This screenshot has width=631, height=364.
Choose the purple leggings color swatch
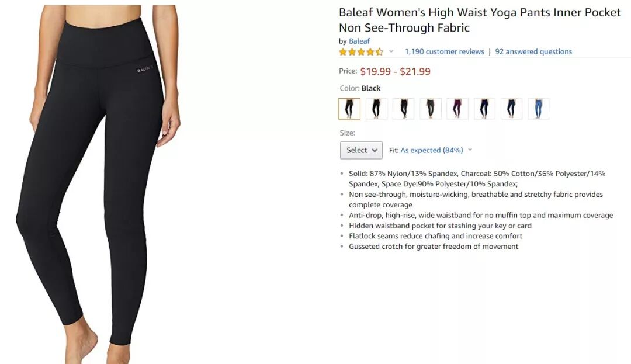click(457, 109)
